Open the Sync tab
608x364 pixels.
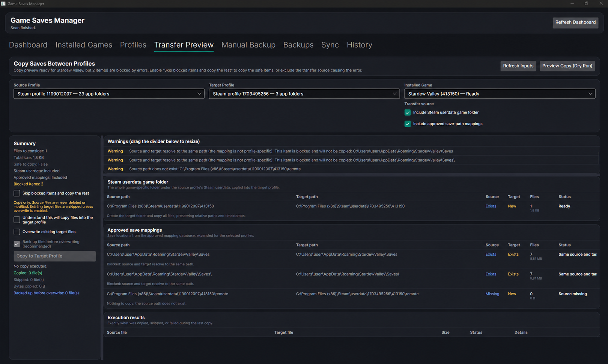[x=330, y=45]
